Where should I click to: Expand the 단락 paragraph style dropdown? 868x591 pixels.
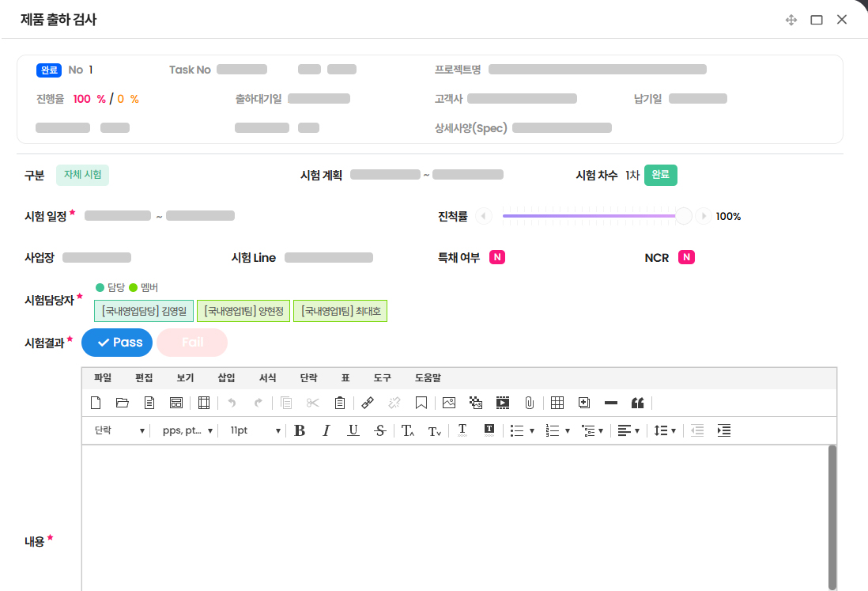tap(119, 430)
